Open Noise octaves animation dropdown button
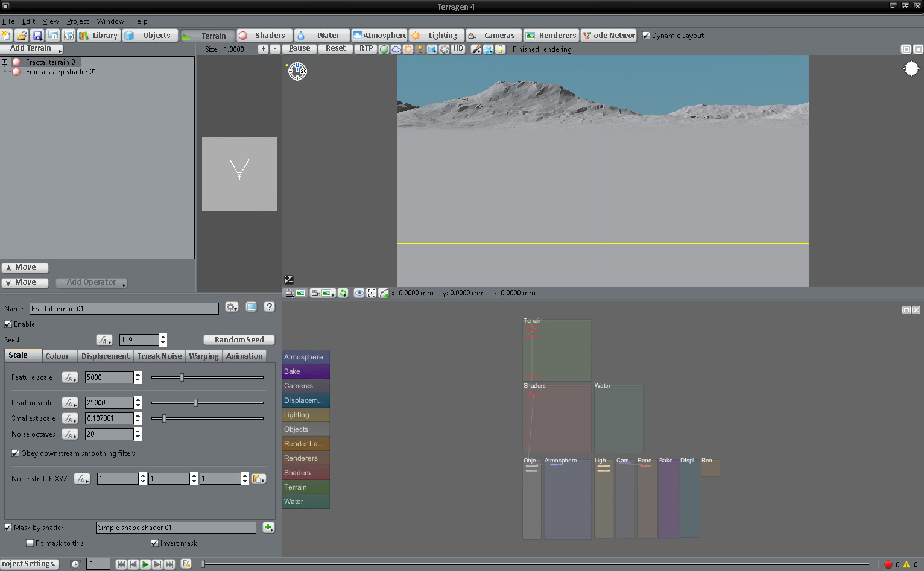The height and width of the screenshot is (571, 924). [70, 434]
